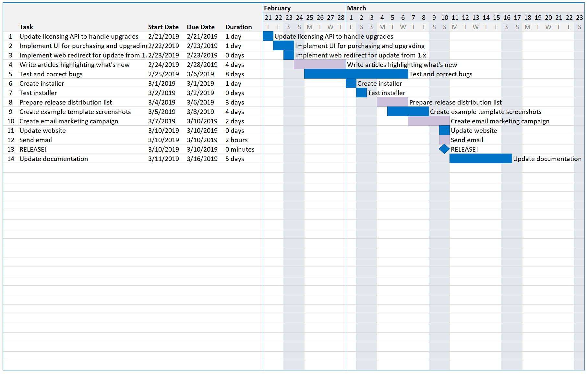
Task: Select the purple Write articles task bar
Action: click(319, 65)
